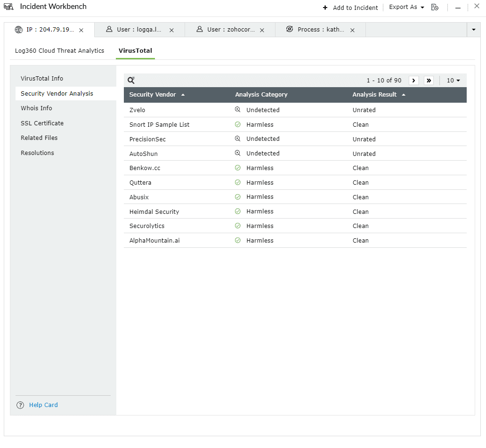486x448 pixels.
Task: Click the Undetected icon in the AutoShun row
Action: pos(237,153)
